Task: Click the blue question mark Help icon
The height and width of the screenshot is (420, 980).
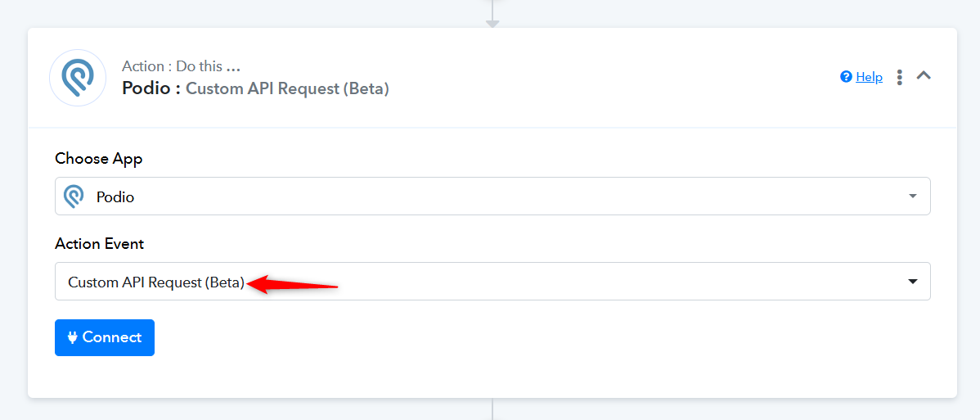Action: click(x=846, y=77)
